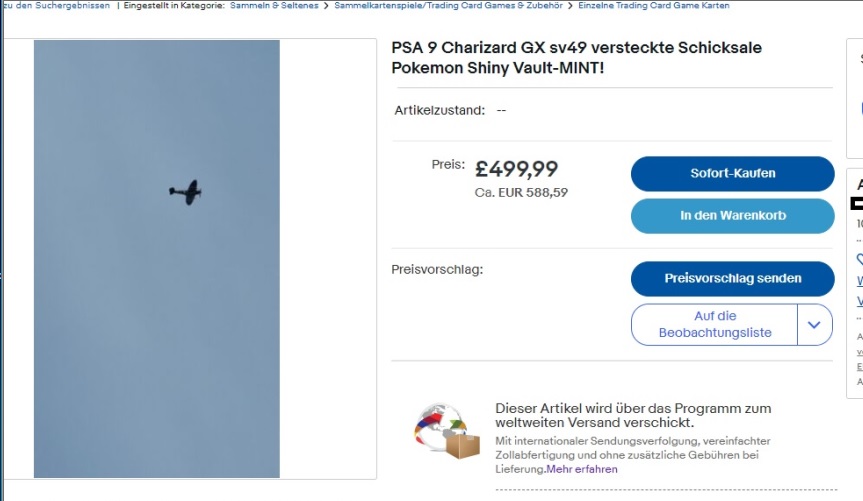Click the worldwide shipping program heading
The height and width of the screenshot is (501, 863).
(x=633, y=415)
